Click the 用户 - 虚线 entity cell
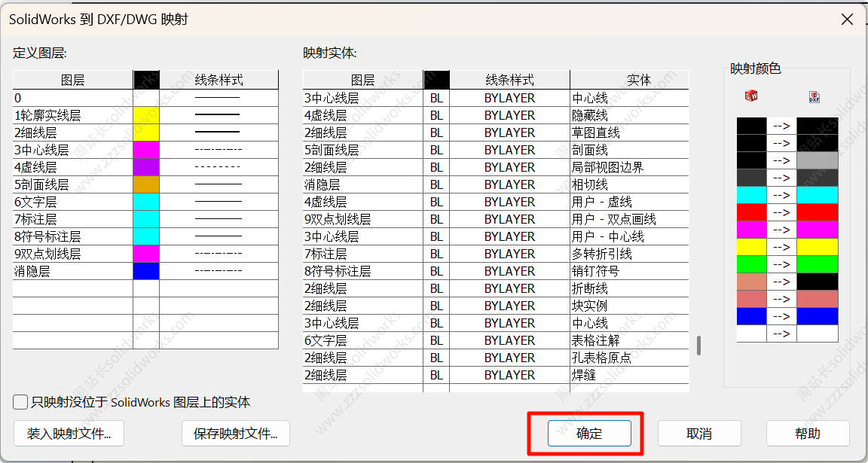The image size is (868, 463). click(629, 202)
